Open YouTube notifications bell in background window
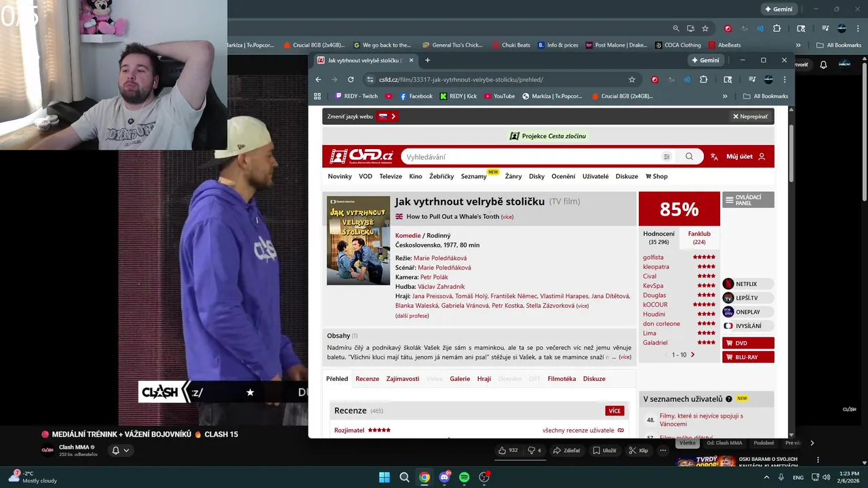This screenshot has width=868, height=488. [823, 64]
